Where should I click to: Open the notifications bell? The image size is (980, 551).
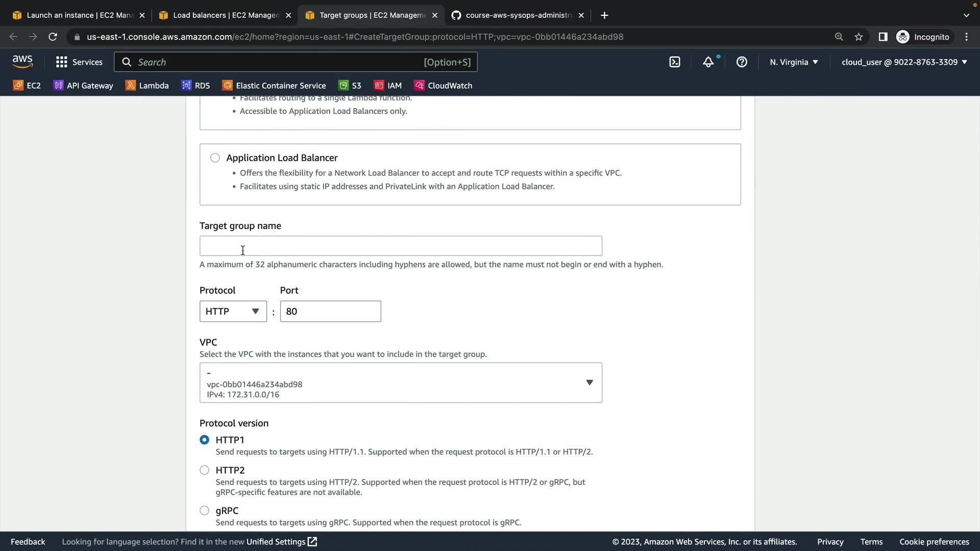point(708,62)
